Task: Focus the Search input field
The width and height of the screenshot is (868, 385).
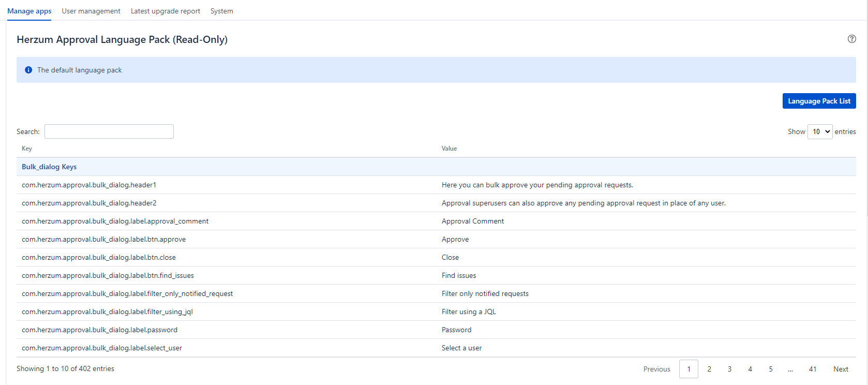Action: [x=109, y=131]
